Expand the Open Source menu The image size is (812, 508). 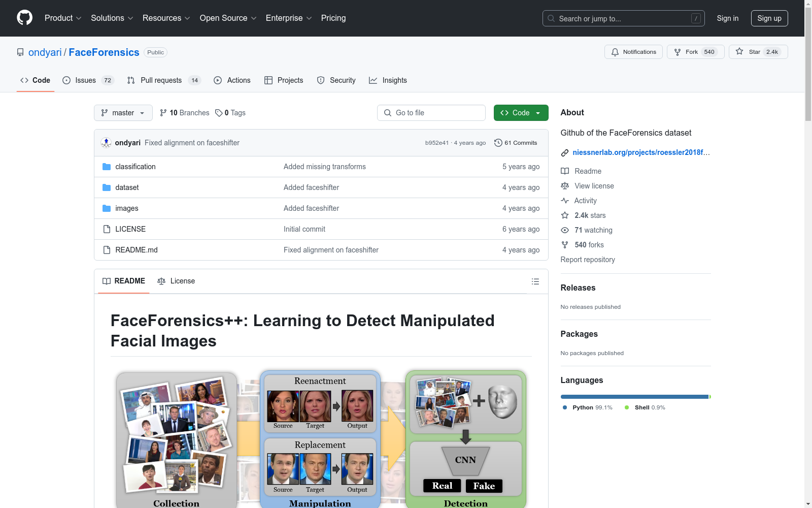(228, 18)
